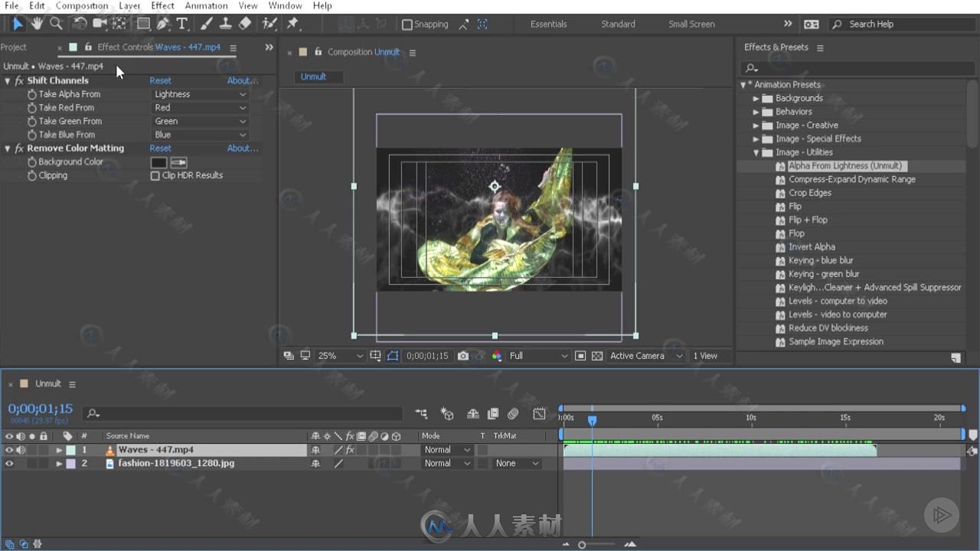The height and width of the screenshot is (551, 980).
Task: Take a snapshot with camera icon
Action: [x=463, y=356]
